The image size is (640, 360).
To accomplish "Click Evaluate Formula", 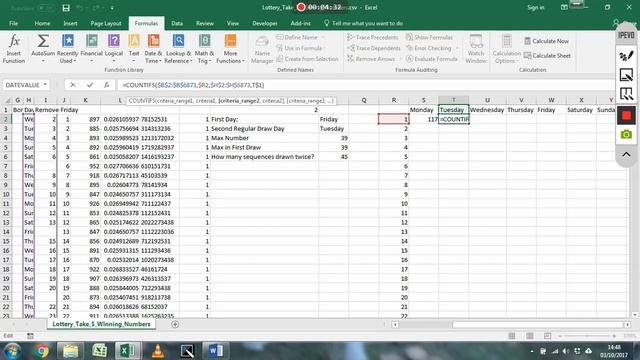I will pyautogui.click(x=432, y=59).
